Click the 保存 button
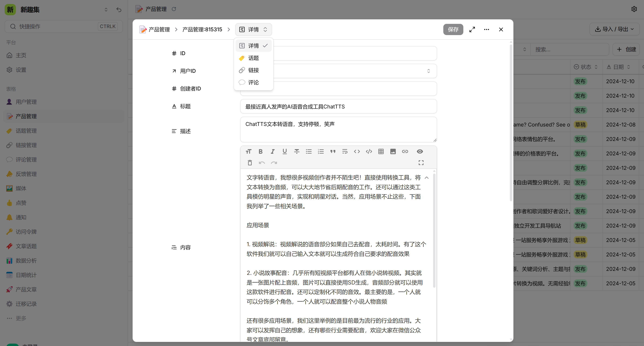 [x=453, y=29]
